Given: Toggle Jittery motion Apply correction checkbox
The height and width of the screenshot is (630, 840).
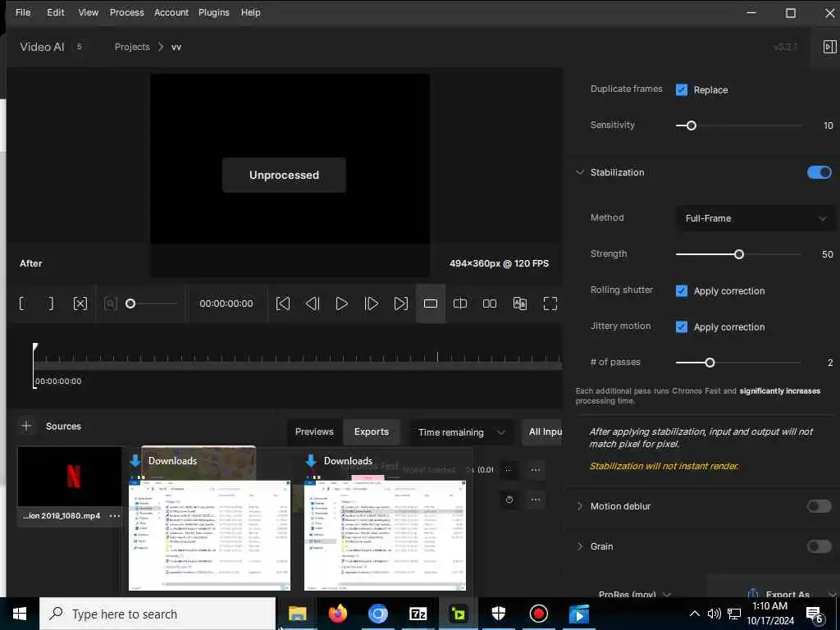Looking at the screenshot, I should [x=682, y=326].
